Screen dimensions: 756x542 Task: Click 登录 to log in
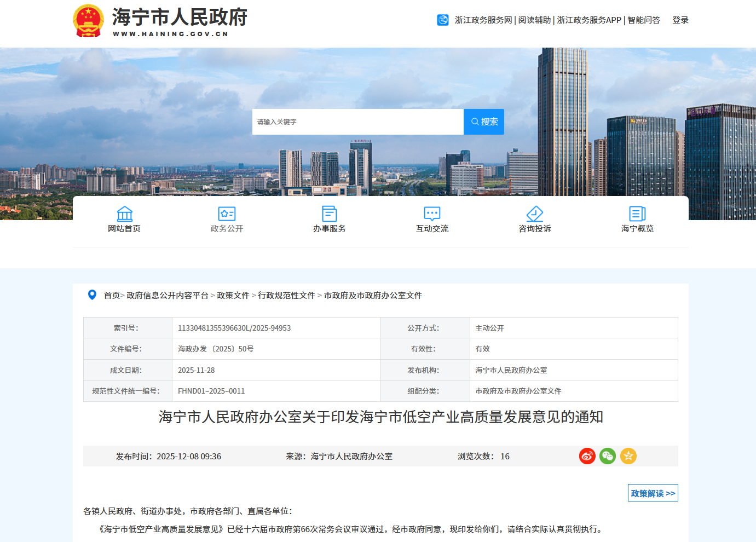(680, 20)
